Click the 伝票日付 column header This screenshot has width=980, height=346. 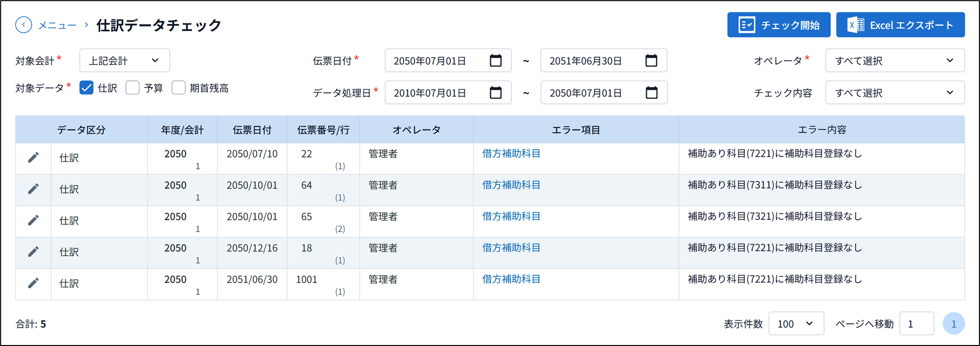[x=252, y=130]
